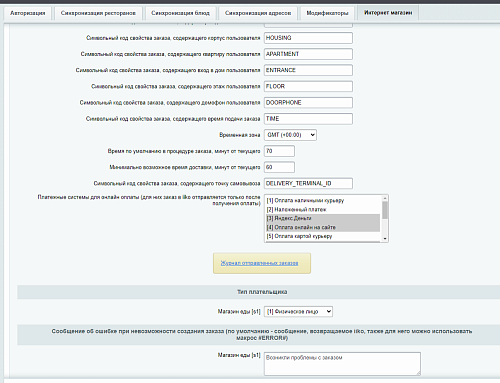Focus the TIME property code field

pos(308,119)
